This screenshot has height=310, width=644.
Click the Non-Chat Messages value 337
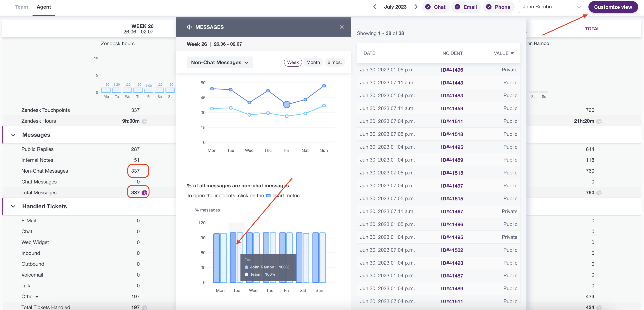(135, 171)
